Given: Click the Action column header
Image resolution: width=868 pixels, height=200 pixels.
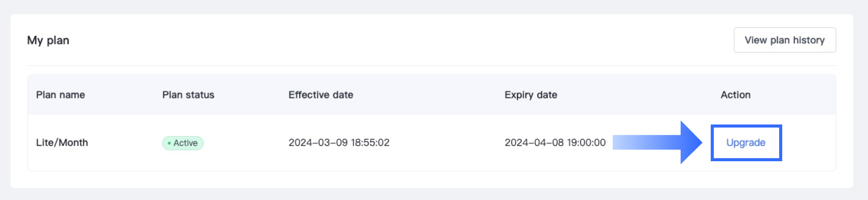Looking at the screenshot, I should [736, 95].
